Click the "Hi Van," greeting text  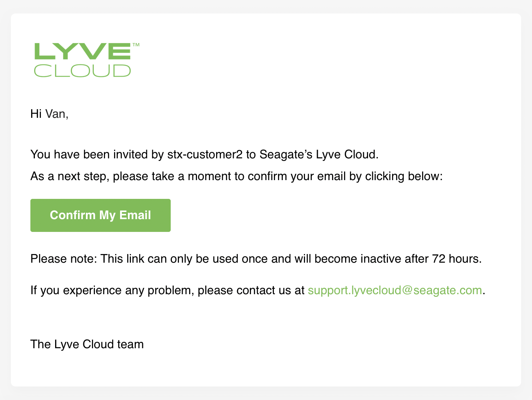click(49, 114)
